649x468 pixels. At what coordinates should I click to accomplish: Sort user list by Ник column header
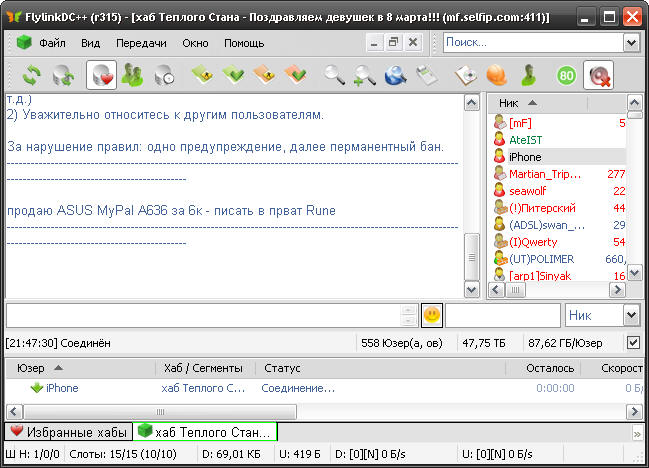pyautogui.click(x=509, y=103)
